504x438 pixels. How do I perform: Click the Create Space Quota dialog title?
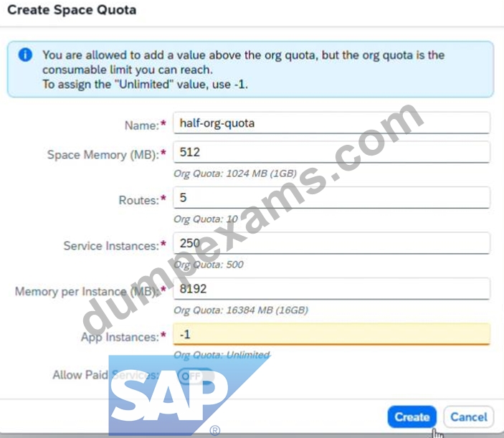72,10
